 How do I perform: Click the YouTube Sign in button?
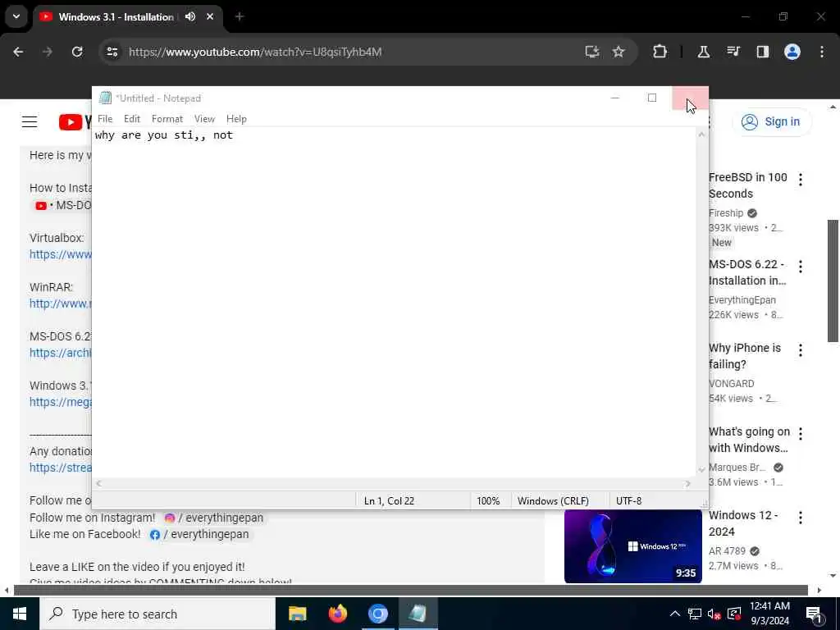771,121
